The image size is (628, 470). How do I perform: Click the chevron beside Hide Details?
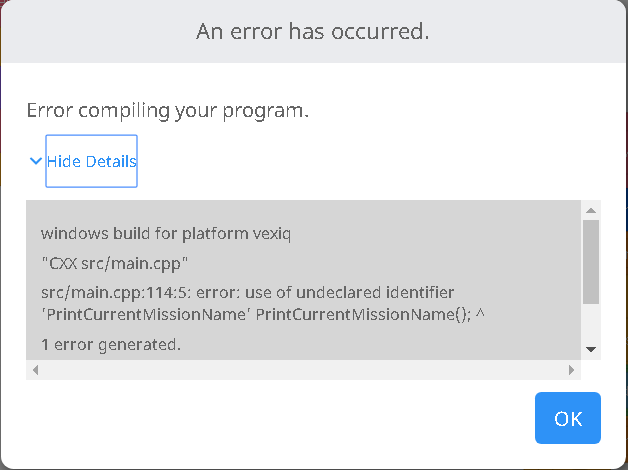coord(36,161)
